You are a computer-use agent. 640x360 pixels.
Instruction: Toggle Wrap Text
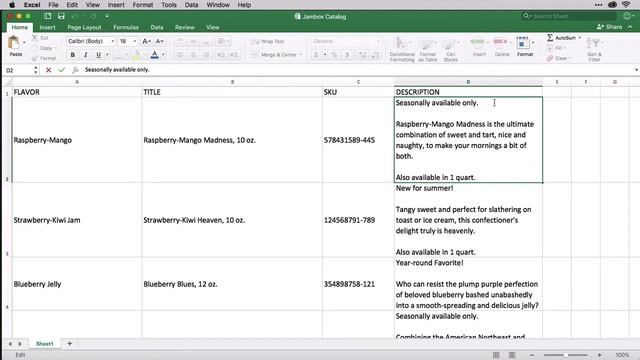coord(268,41)
